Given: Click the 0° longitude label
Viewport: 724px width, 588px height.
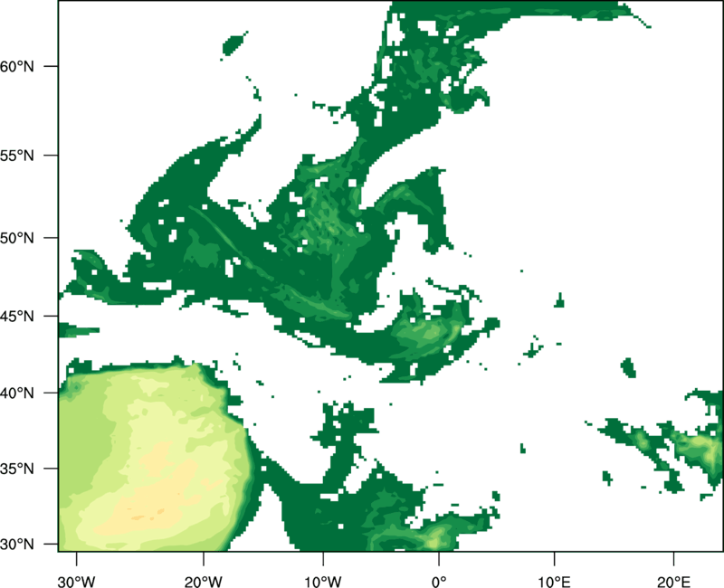Looking at the screenshot, I should pyautogui.click(x=439, y=582).
